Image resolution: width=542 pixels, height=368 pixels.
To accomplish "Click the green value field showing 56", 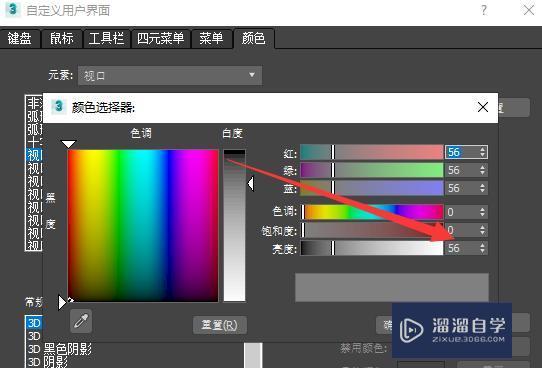I will [x=461, y=170].
